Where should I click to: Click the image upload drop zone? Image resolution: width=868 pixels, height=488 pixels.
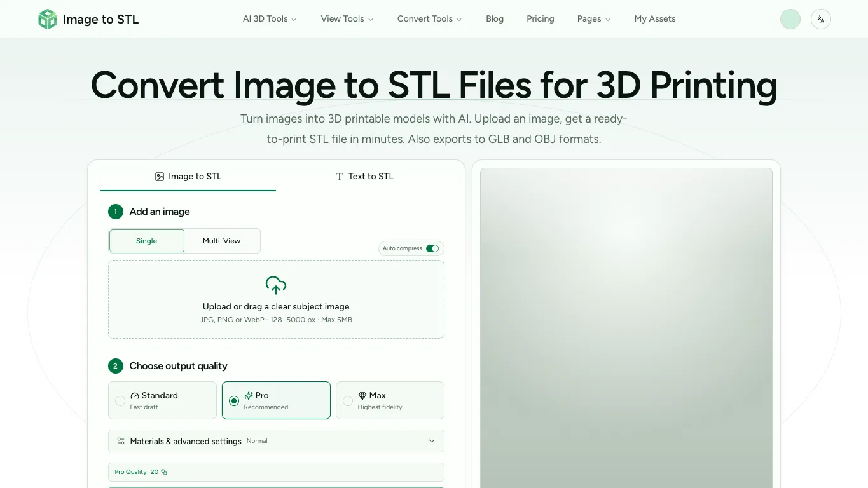click(276, 299)
